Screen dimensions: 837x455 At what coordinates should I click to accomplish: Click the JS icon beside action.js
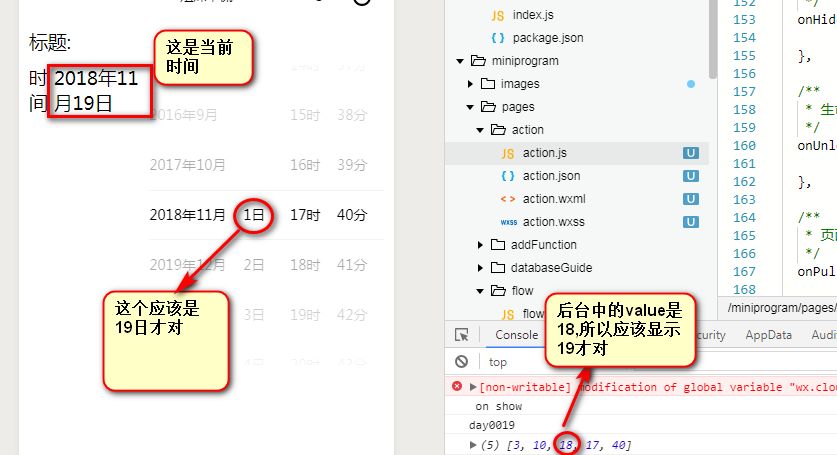(x=508, y=153)
